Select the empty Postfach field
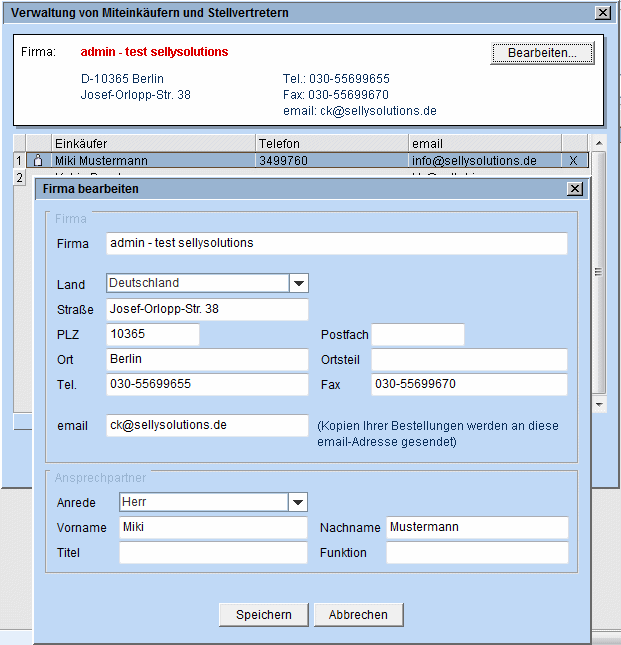Screen dimensions: 621x645 point(418,335)
